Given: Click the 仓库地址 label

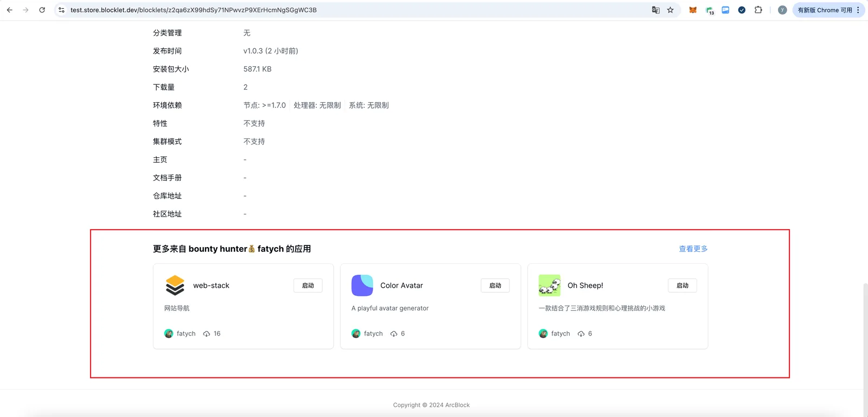Looking at the screenshot, I should pos(167,196).
